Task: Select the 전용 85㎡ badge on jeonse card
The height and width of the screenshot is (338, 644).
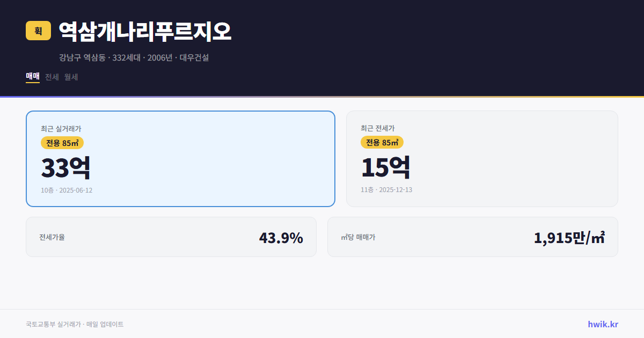Action: (382, 142)
